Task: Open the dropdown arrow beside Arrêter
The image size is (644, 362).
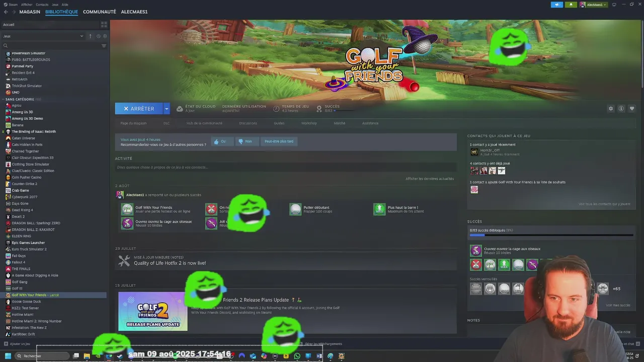Action: pyautogui.click(x=167, y=109)
